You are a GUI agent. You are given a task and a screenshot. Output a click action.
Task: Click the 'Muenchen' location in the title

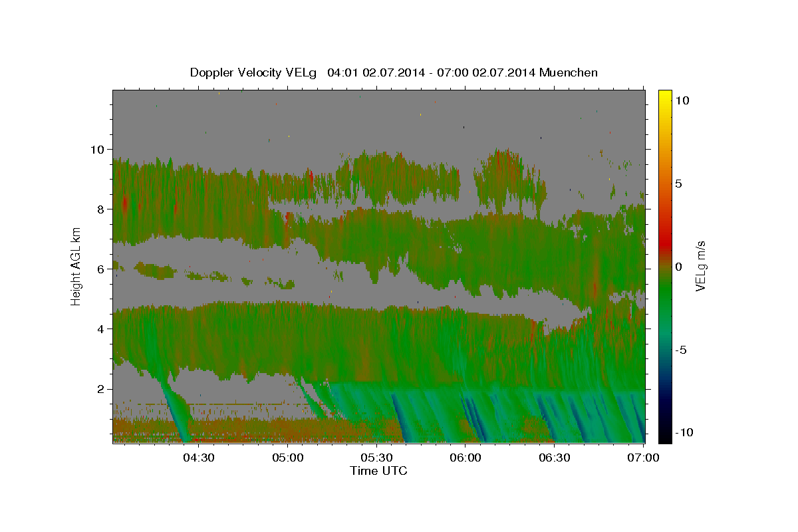(x=569, y=72)
